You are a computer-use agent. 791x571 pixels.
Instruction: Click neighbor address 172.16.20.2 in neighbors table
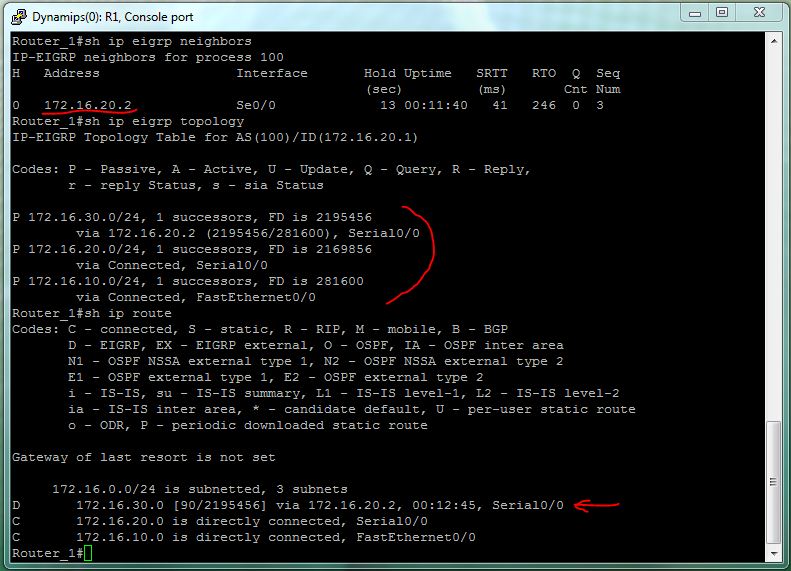click(x=88, y=105)
